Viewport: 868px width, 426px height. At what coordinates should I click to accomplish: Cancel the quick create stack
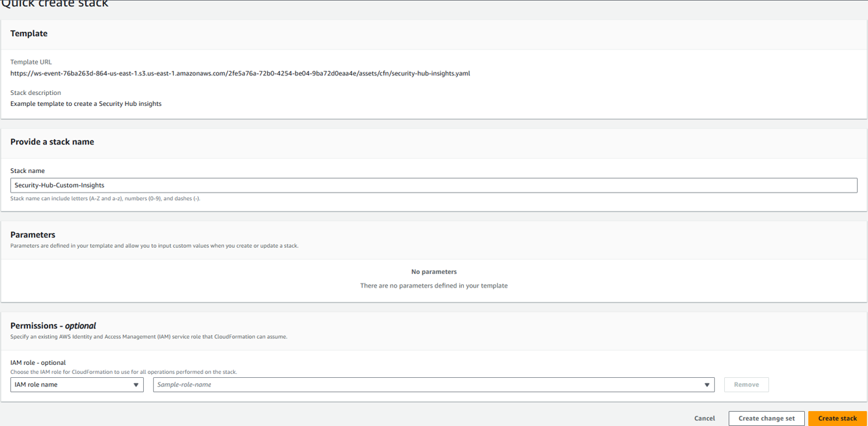pyautogui.click(x=705, y=419)
